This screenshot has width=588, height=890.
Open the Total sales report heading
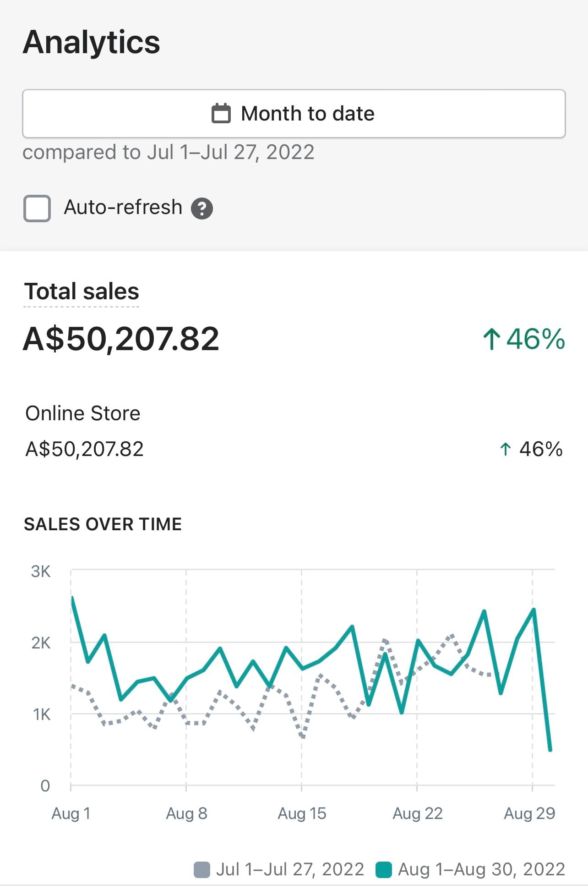pyautogui.click(x=82, y=291)
